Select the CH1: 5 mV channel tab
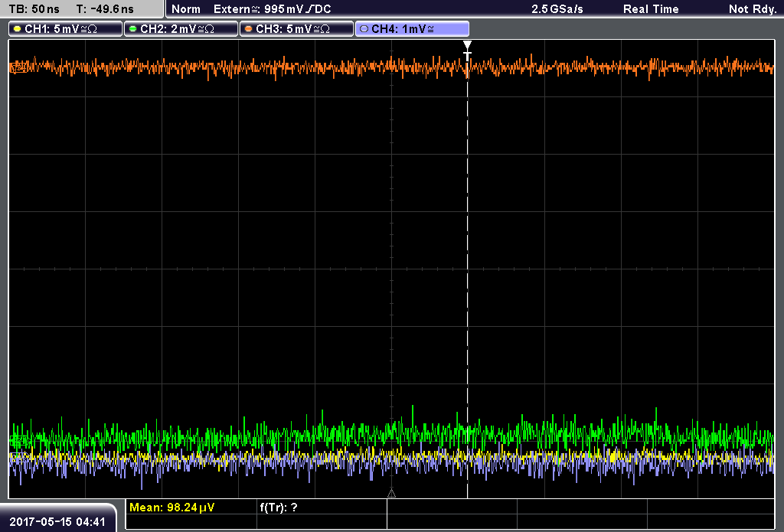 tap(66, 29)
